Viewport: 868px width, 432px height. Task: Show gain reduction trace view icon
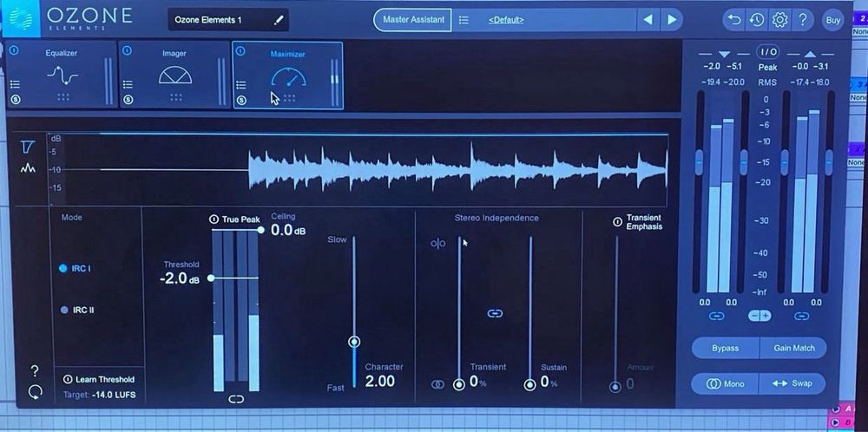coord(28,147)
